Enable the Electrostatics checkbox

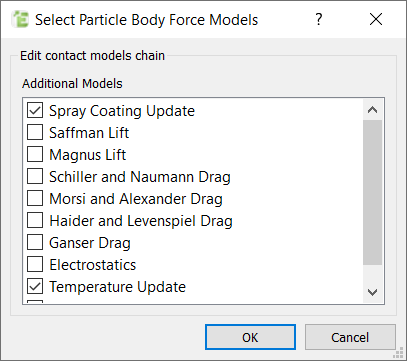(35, 264)
